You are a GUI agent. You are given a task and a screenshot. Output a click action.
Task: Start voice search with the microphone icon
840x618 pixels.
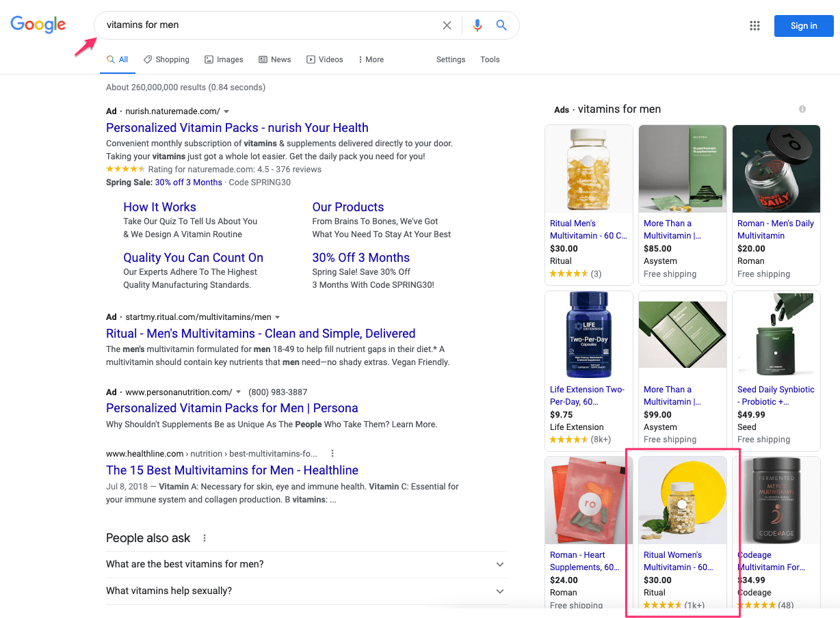pyautogui.click(x=477, y=25)
